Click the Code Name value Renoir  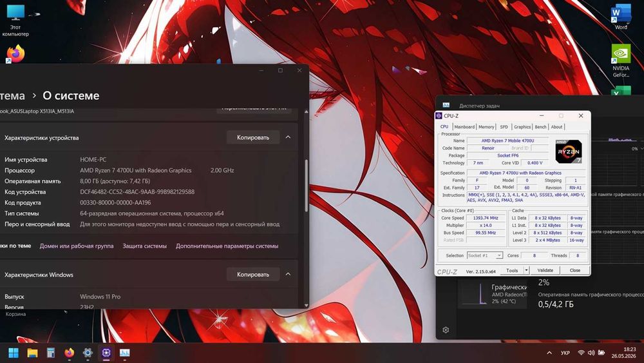tap(488, 148)
